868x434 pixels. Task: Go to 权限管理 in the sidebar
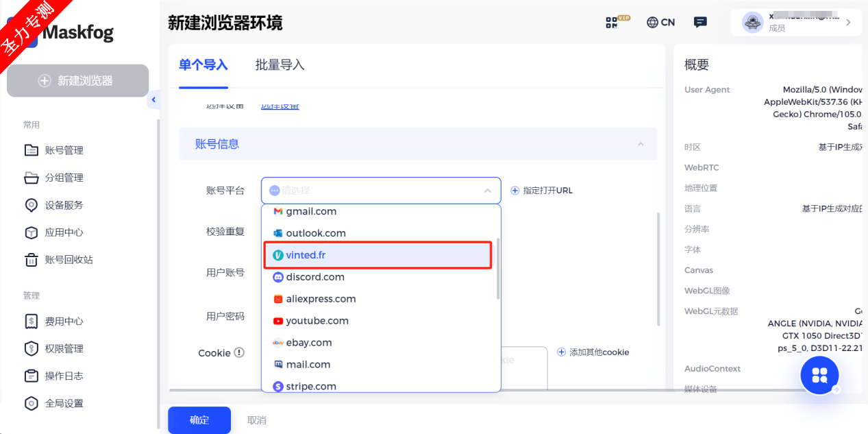[x=54, y=348]
